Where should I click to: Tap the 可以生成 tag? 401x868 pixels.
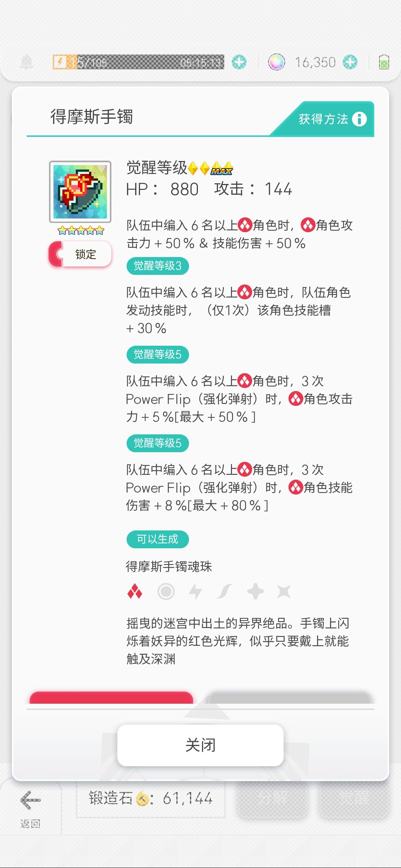[157, 539]
